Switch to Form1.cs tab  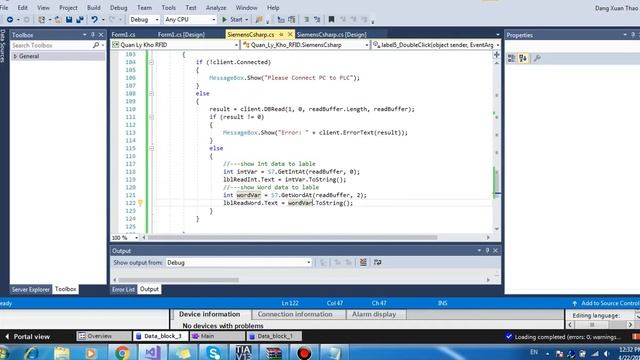[x=124, y=35]
